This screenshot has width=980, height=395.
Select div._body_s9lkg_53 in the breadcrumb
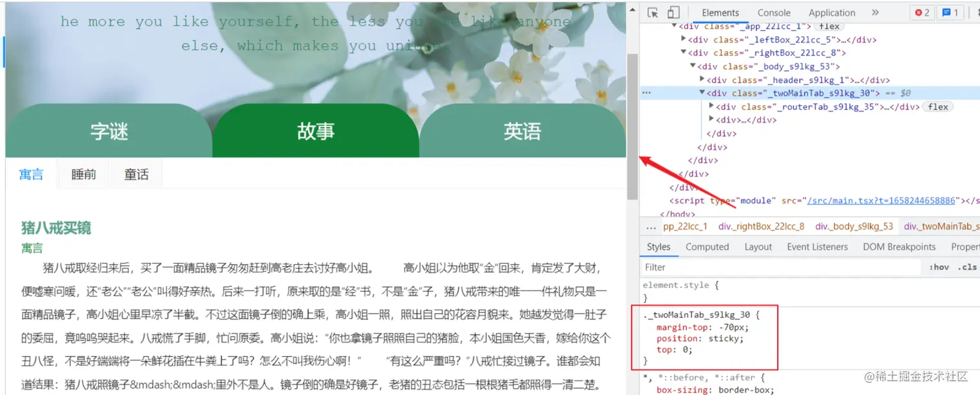(854, 226)
